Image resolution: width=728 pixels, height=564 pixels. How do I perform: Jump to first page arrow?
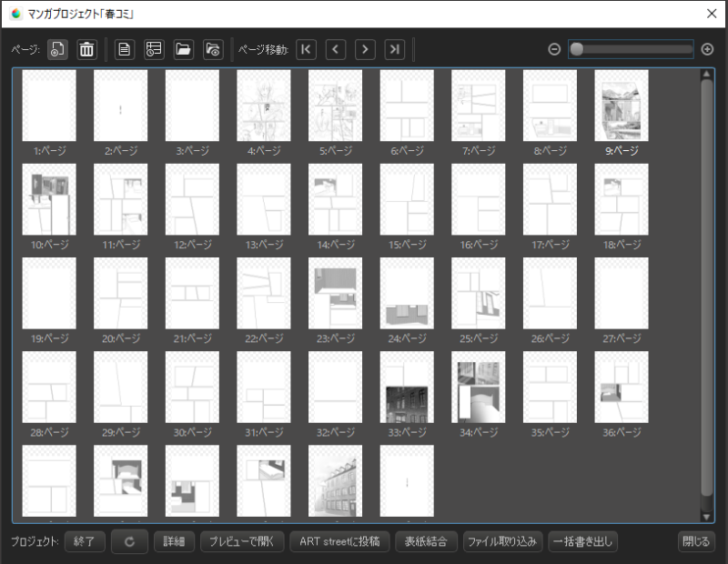pyautogui.click(x=306, y=49)
